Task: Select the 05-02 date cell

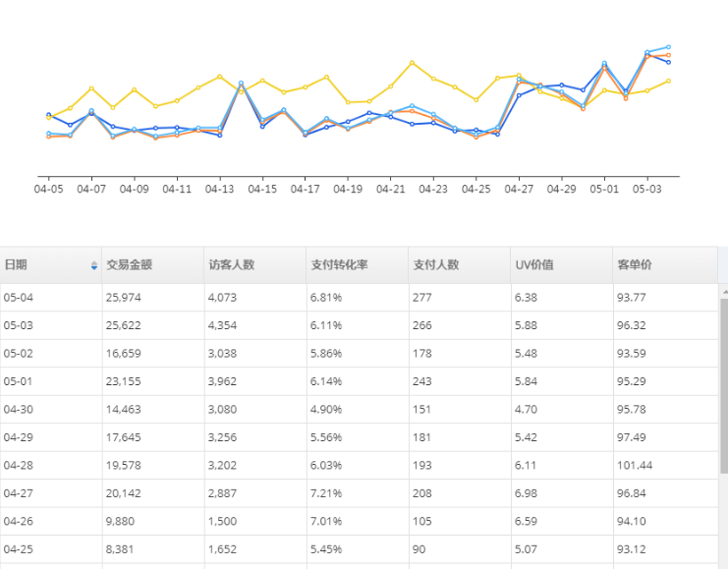Action: click(18, 354)
